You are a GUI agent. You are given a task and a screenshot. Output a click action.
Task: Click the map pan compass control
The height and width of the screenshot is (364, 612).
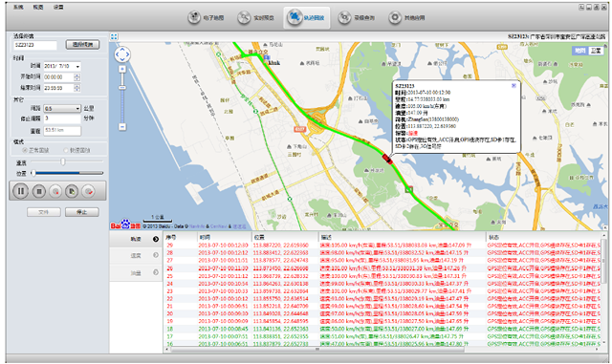point(122,54)
